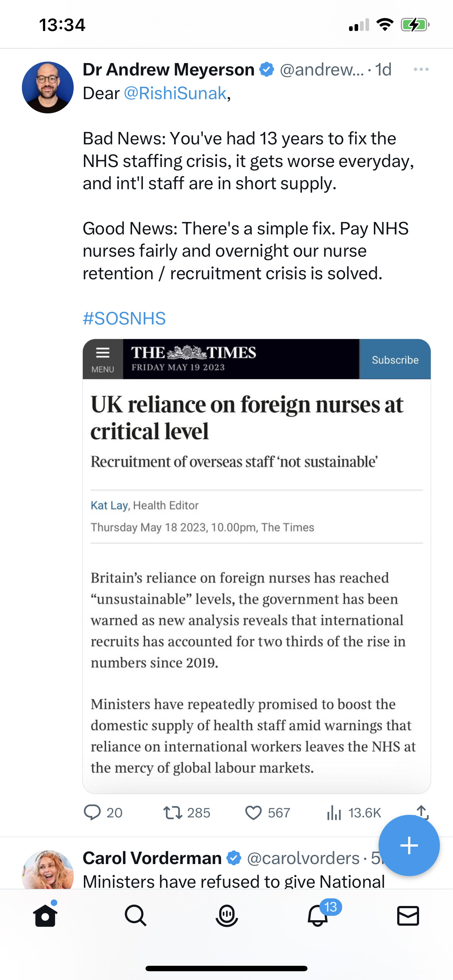The width and height of the screenshot is (453, 980).
Task: Open Search tab in bottom bar
Action: coord(136,915)
